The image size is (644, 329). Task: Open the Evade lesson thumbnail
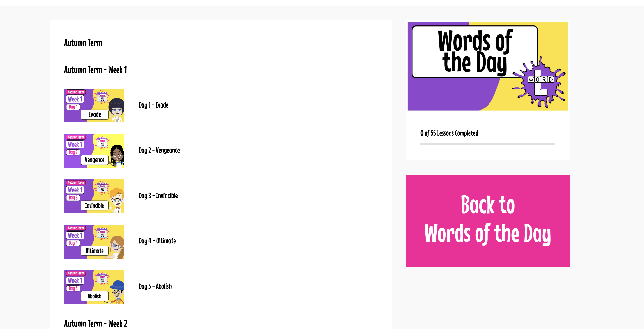94,105
